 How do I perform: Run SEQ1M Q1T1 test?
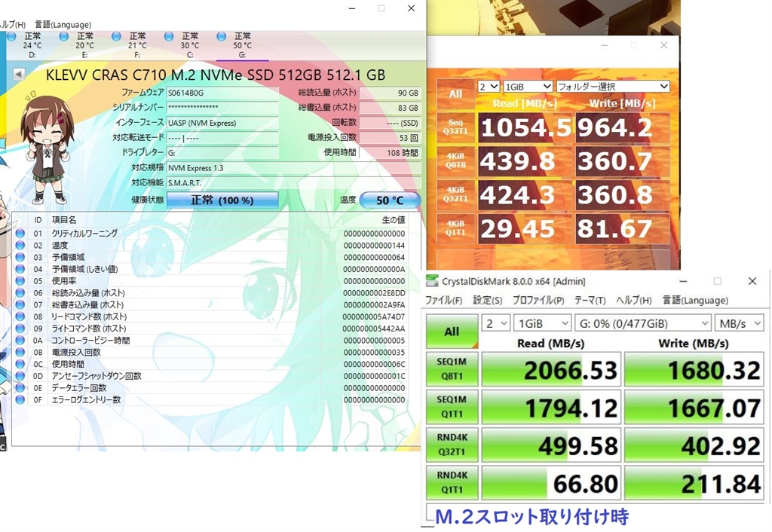(x=452, y=406)
